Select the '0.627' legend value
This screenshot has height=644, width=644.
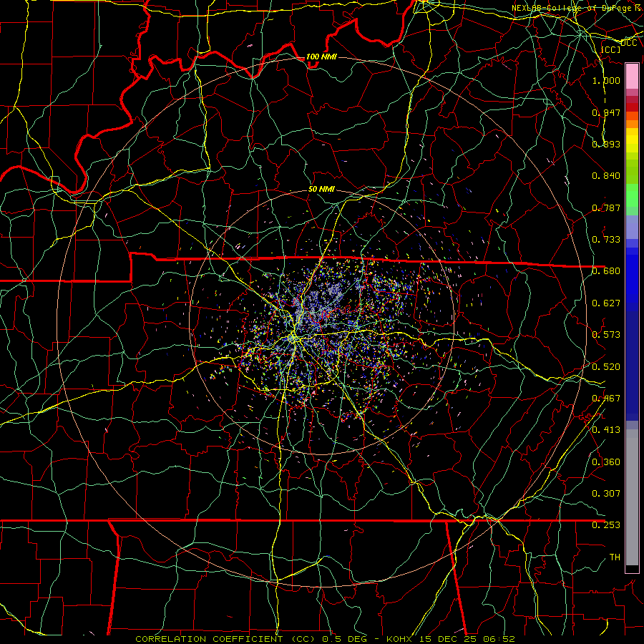click(x=606, y=303)
